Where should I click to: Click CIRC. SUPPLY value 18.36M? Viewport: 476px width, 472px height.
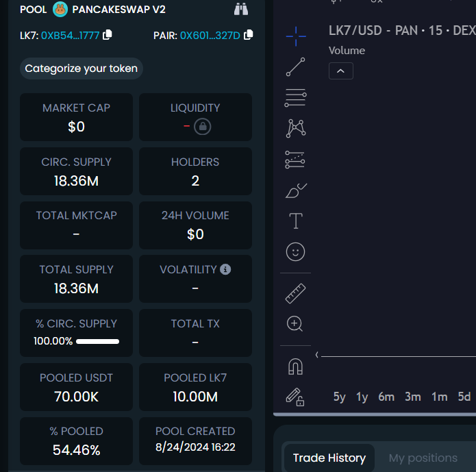click(x=76, y=181)
